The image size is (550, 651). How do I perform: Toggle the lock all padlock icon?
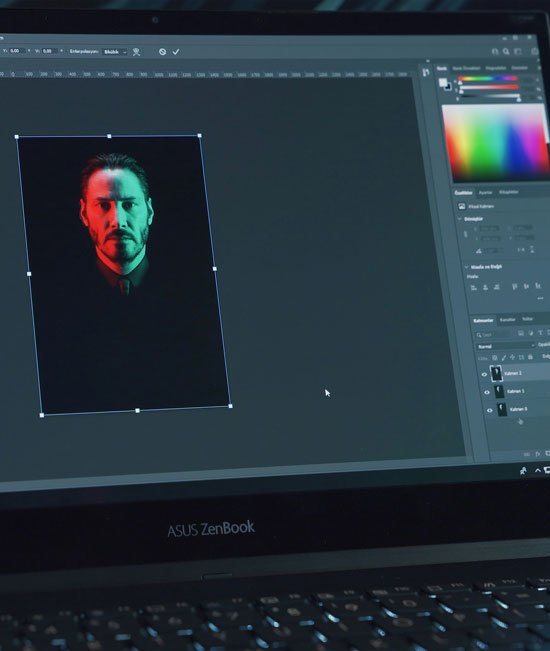click(530, 357)
